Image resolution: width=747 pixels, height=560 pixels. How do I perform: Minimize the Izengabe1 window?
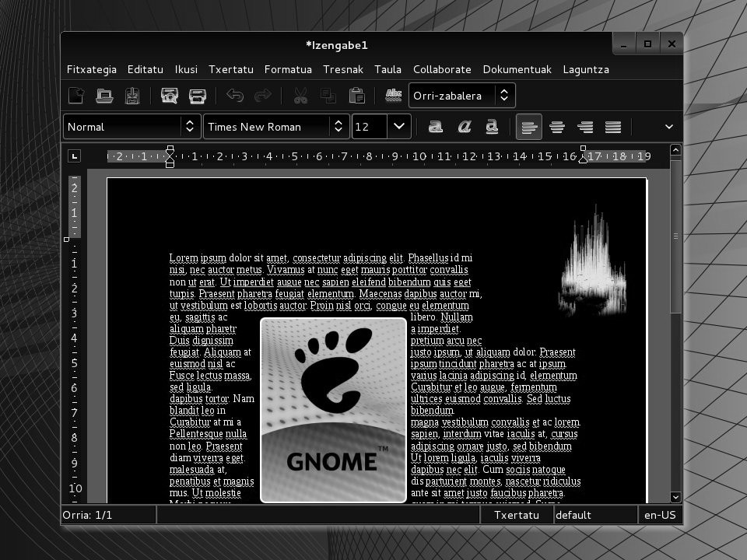[x=624, y=44]
